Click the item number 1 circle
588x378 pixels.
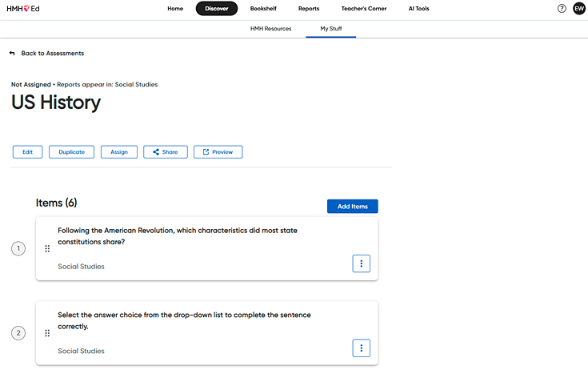18,248
